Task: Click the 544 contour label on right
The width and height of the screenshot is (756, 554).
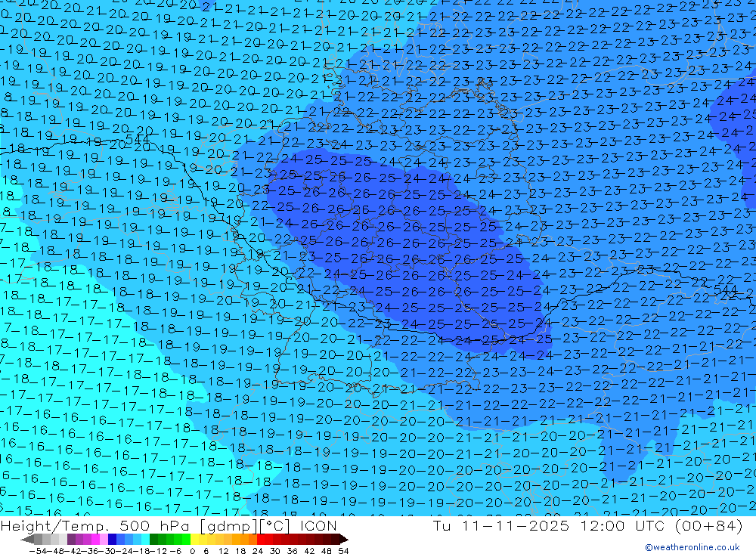Action: click(x=725, y=289)
